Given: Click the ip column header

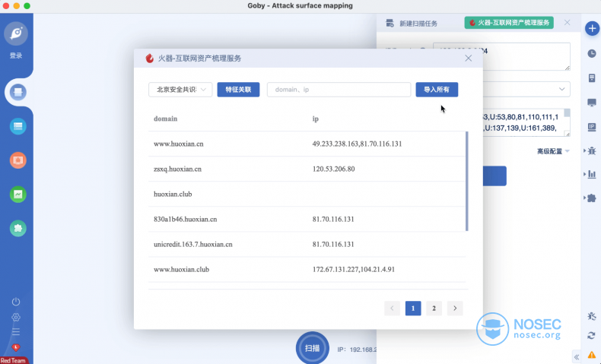Looking at the screenshot, I should [x=316, y=119].
